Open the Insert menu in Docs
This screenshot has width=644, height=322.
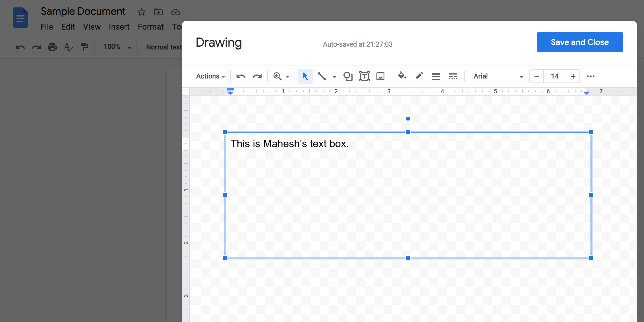point(118,26)
